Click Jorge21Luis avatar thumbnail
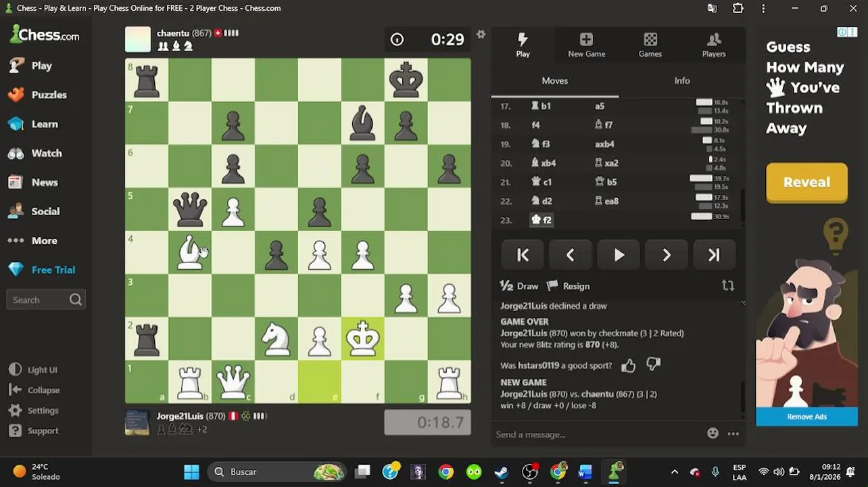Viewport: 868px width, 487px height. (137, 422)
